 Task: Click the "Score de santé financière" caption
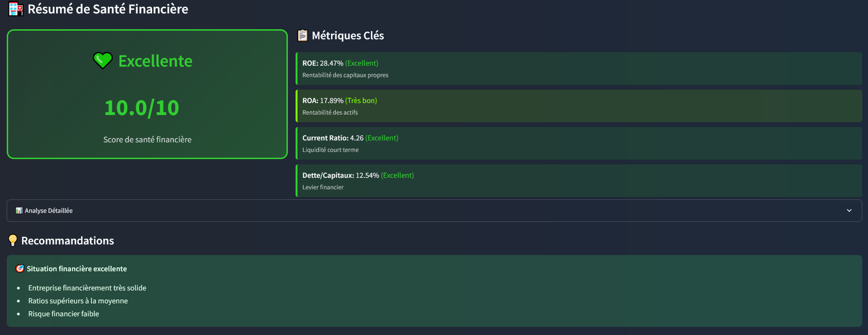tap(147, 139)
